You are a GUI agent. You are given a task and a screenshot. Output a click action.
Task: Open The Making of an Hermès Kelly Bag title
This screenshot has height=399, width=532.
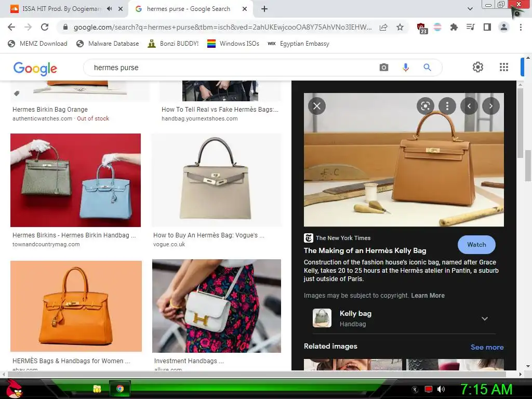365,251
